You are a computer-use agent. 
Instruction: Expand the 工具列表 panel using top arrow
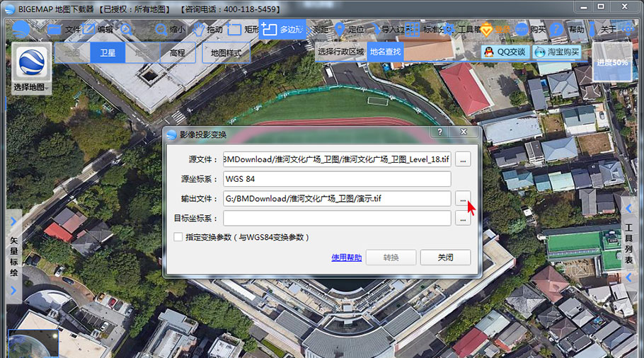629,209
